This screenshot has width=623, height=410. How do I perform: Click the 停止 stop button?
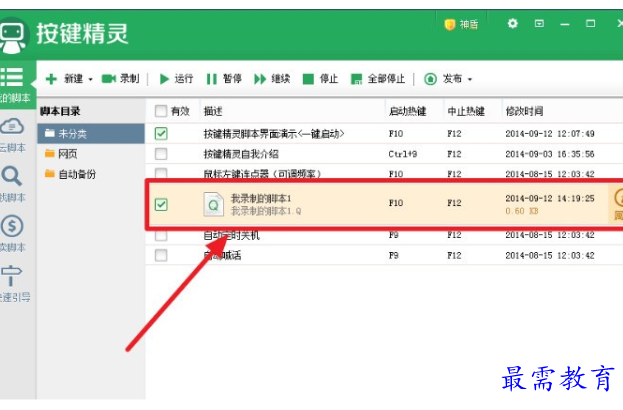coord(320,79)
